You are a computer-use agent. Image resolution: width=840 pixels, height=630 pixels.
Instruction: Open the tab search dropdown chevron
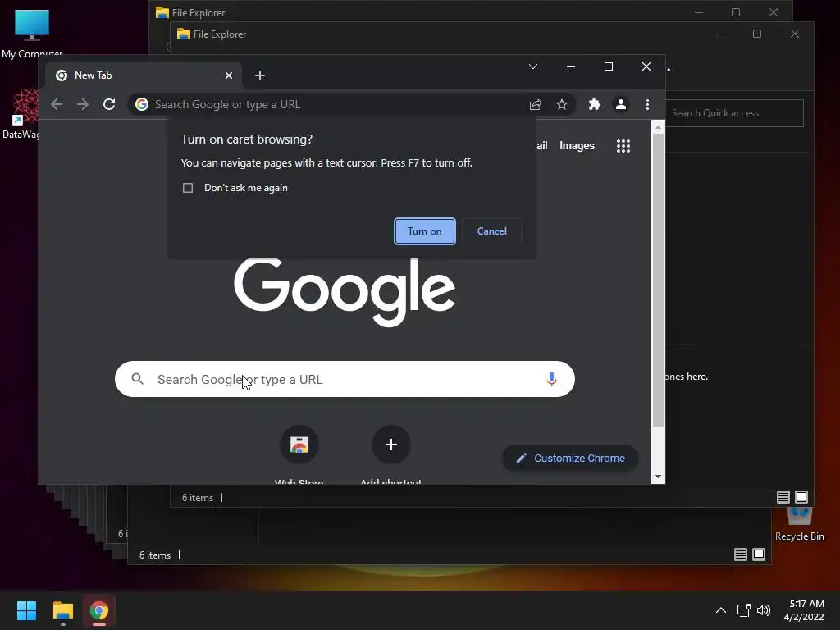click(x=533, y=66)
